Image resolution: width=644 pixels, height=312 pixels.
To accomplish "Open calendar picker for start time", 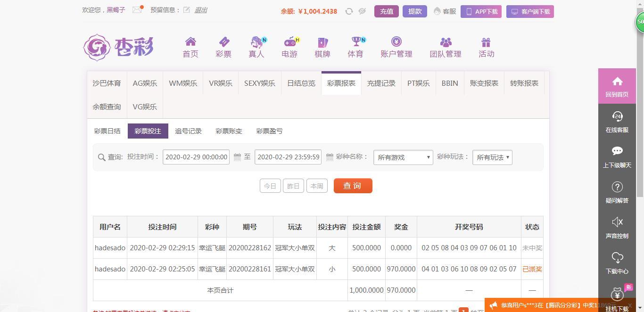I will pyautogui.click(x=237, y=157).
